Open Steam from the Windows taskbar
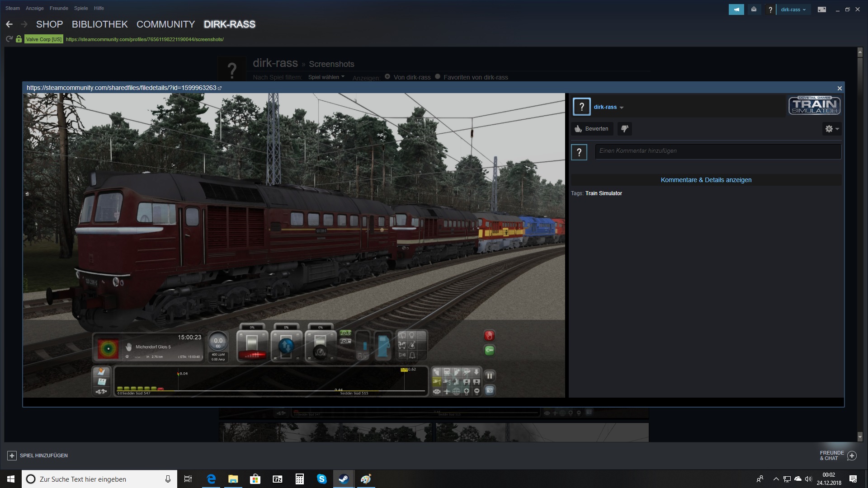868x488 pixels. click(344, 479)
